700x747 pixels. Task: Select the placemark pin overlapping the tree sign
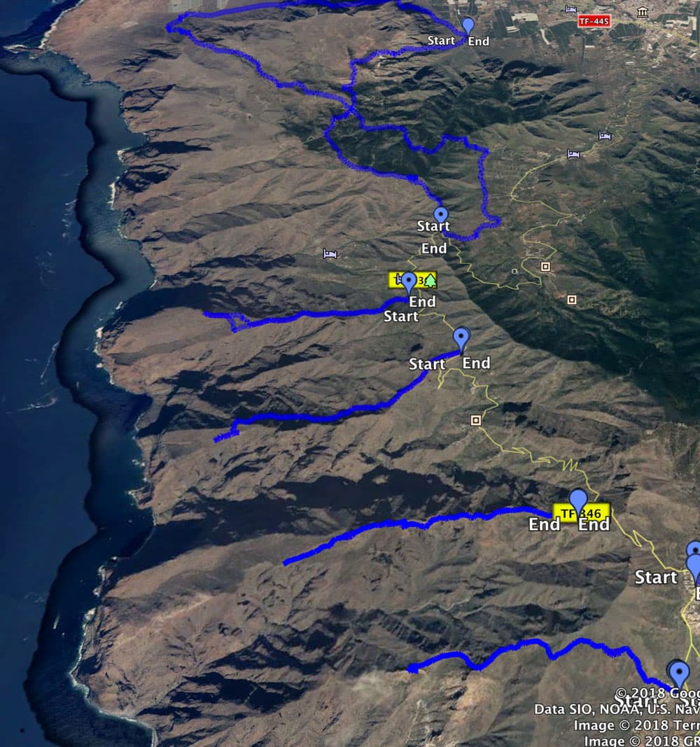coord(409,283)
